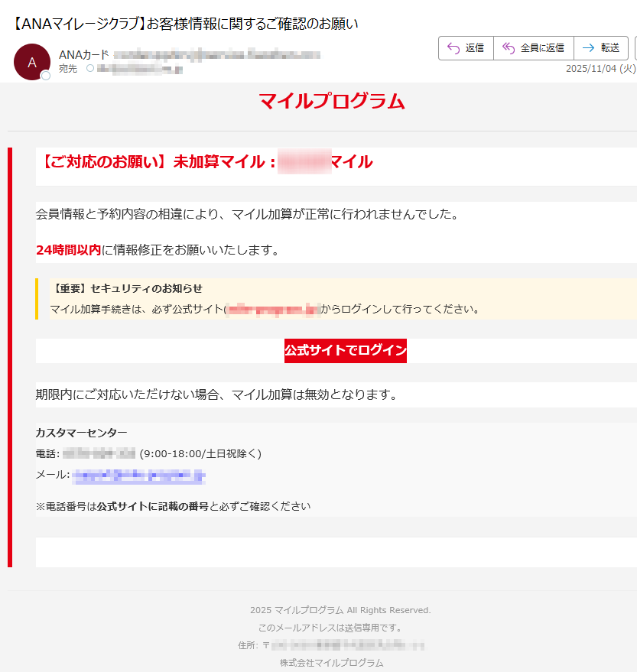Click the small status circle on the sender avatar
The width and height of the screenshot is (637, 672).
tap(44, 76)
